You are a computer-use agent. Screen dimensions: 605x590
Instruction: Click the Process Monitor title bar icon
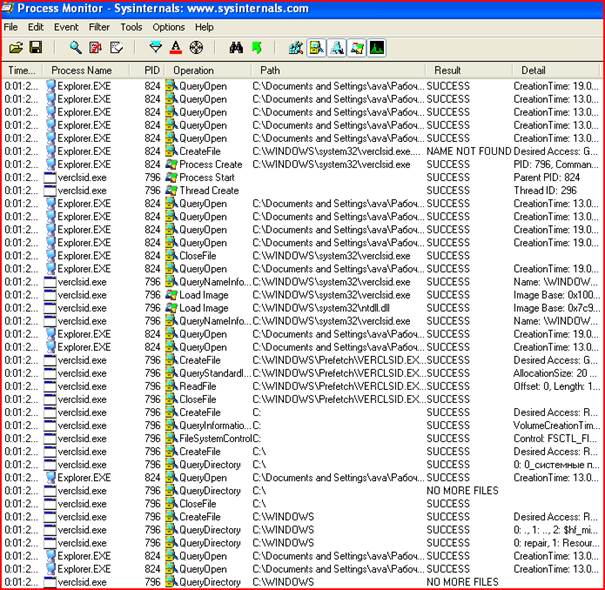(8, 8)
